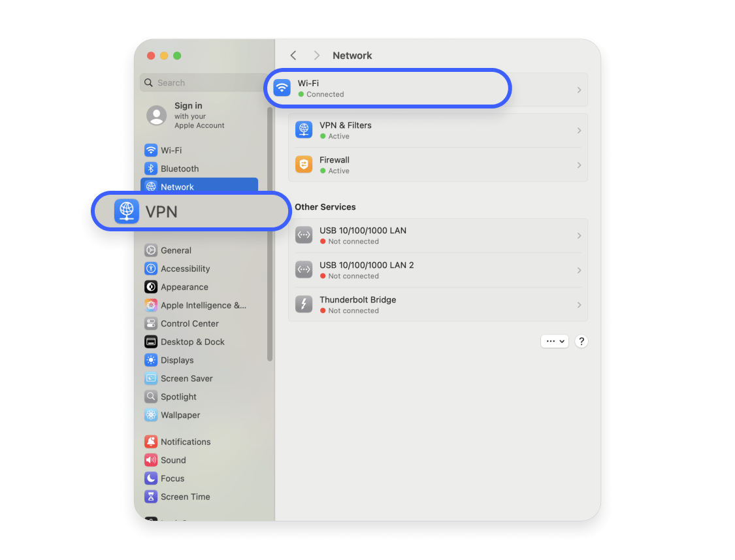
Task: Navigate back with the left chevron arrow
Action: (x=293, y=56)
